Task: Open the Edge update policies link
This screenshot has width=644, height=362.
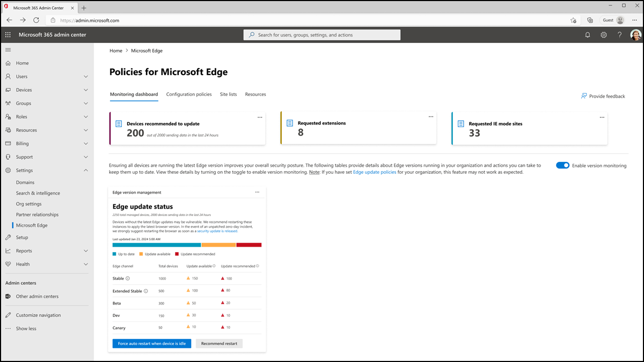Action: (375, 172)
